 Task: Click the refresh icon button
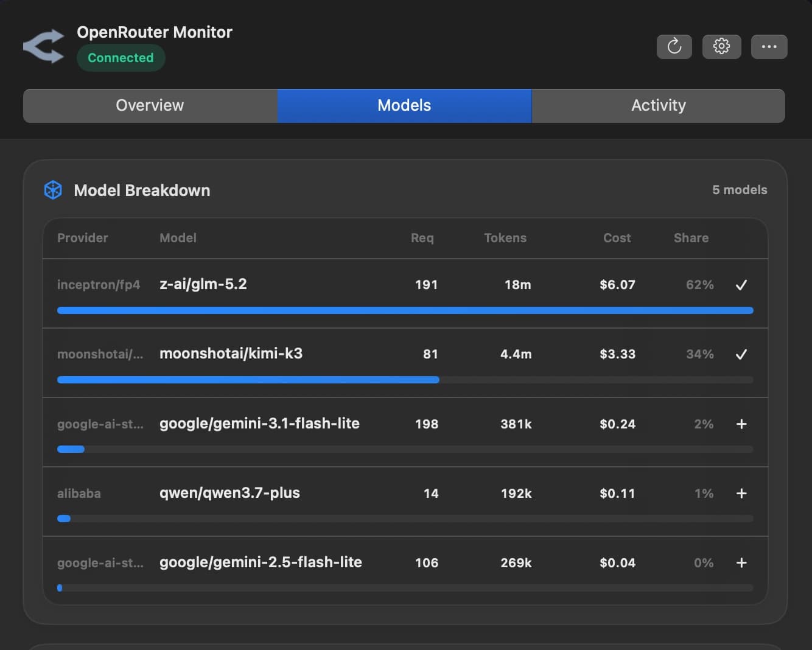(x=674, y=46)
